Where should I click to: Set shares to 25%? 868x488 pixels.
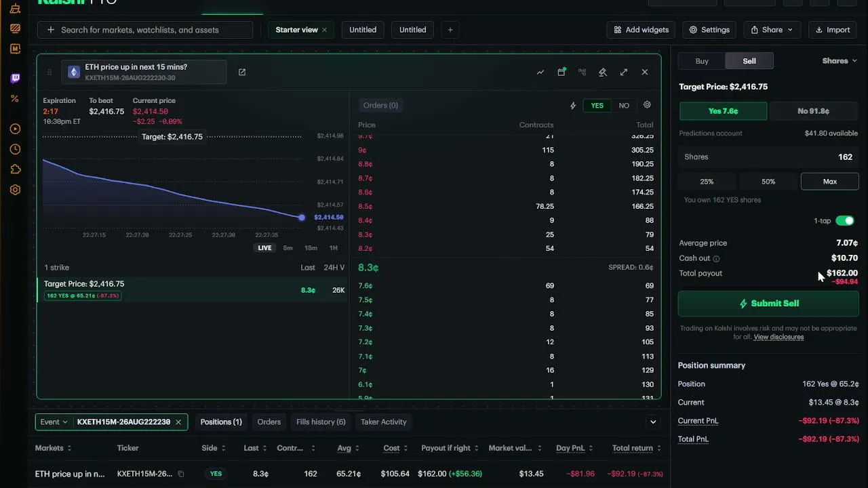pyautogui.click(x=707, y=182)
